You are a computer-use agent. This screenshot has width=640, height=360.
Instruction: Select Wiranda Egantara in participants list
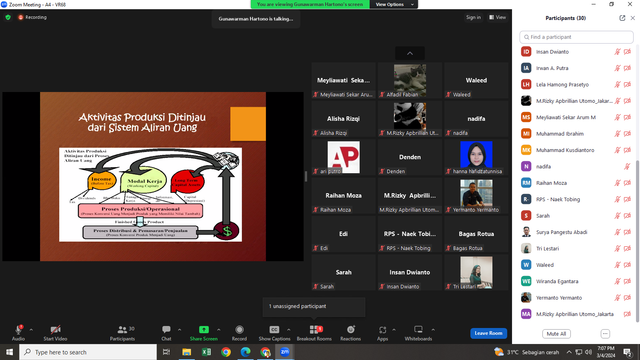[x=576, y=281]
